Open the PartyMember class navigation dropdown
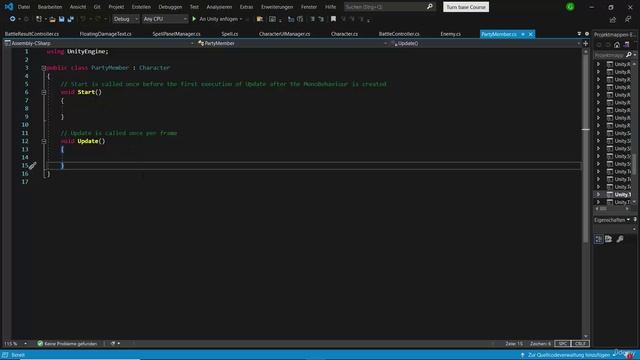The width and height of the screenshot is (640, 360). (292, 43)
